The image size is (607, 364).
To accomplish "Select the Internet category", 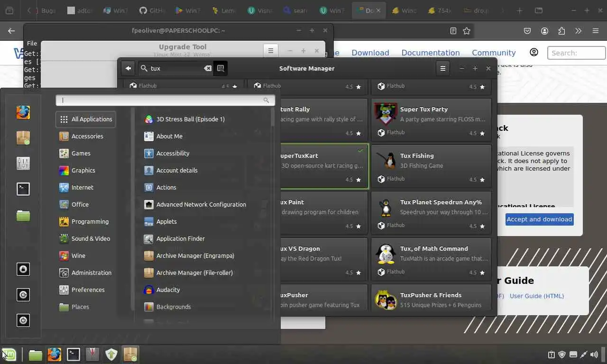I will 85,187.
